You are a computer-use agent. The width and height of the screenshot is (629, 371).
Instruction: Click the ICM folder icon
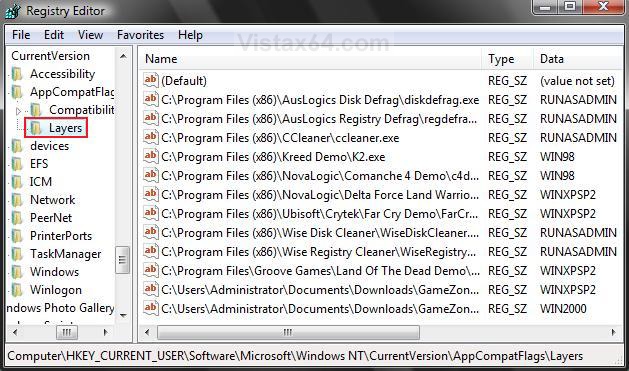[x=17, y=182]
